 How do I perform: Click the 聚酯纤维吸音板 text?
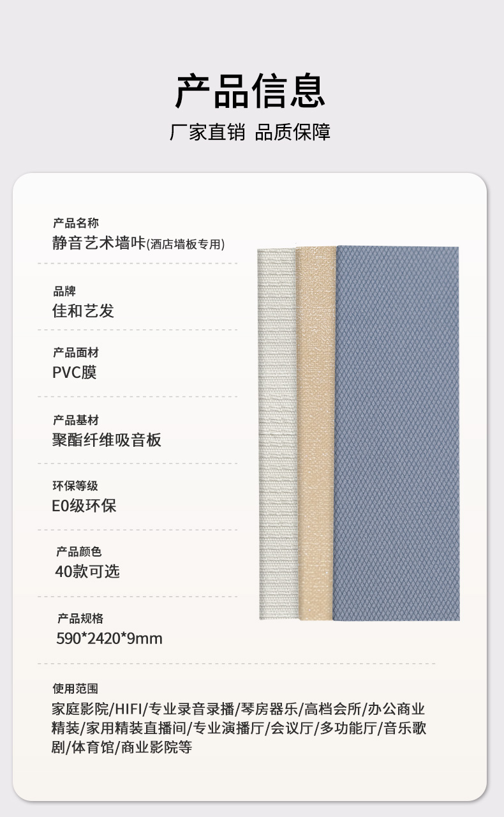tap(107, 440)
